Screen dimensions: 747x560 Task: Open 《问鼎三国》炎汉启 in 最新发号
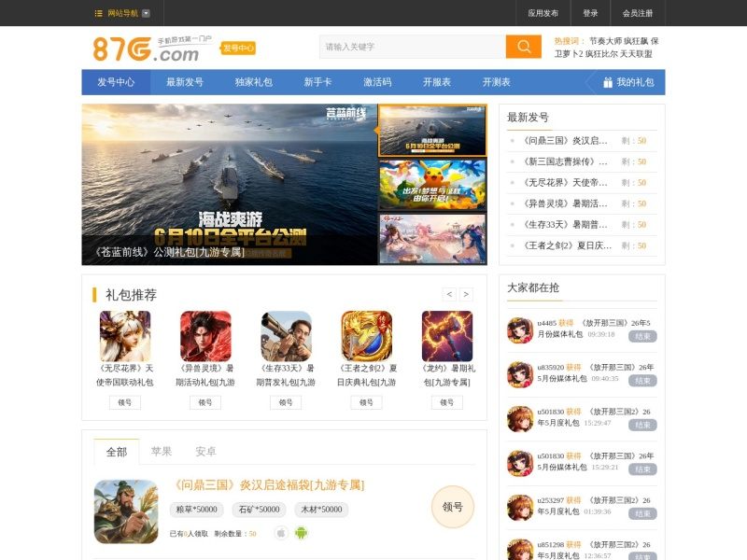click(x=565, y=141)
